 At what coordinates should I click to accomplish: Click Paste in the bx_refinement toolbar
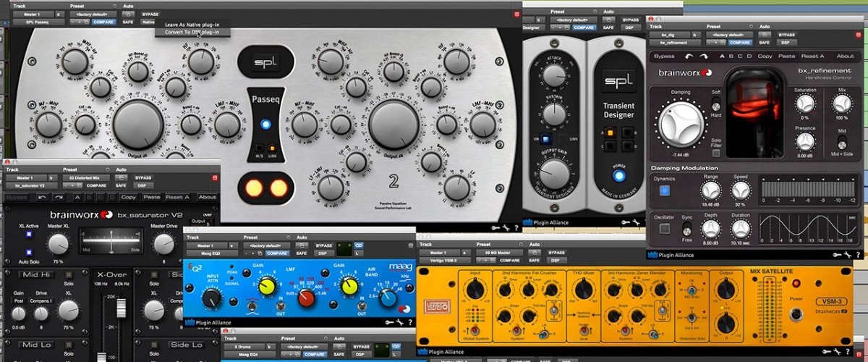click(x=786, y=56)
